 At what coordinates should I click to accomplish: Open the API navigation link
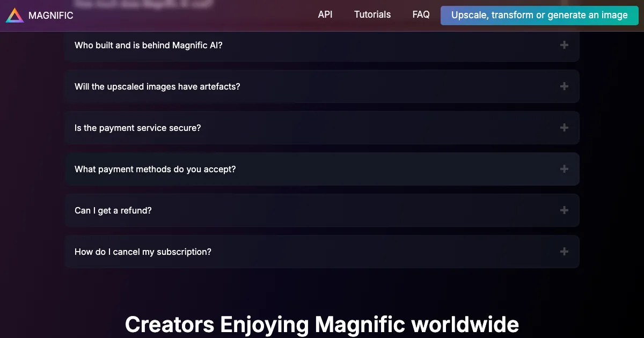point(325,15)
